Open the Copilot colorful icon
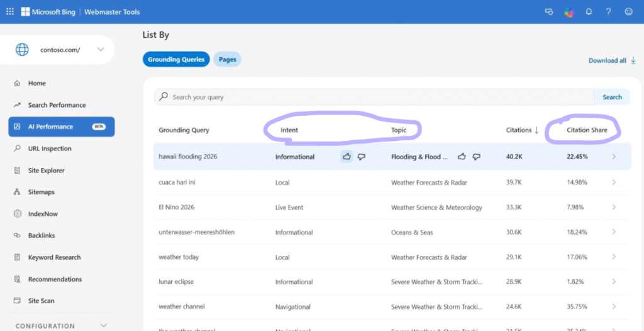This screenshot has height=331, width=644. (x=569, y=13)
